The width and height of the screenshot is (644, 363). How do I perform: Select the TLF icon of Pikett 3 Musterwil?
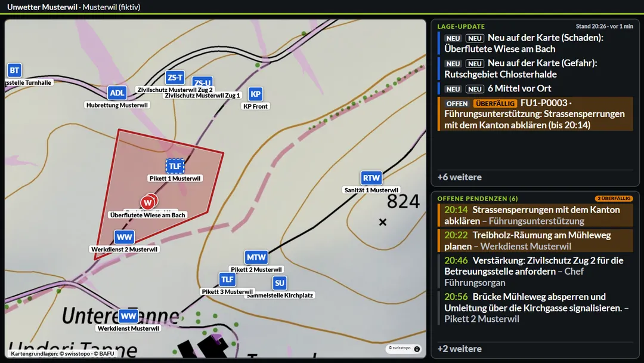pos(227,279)
